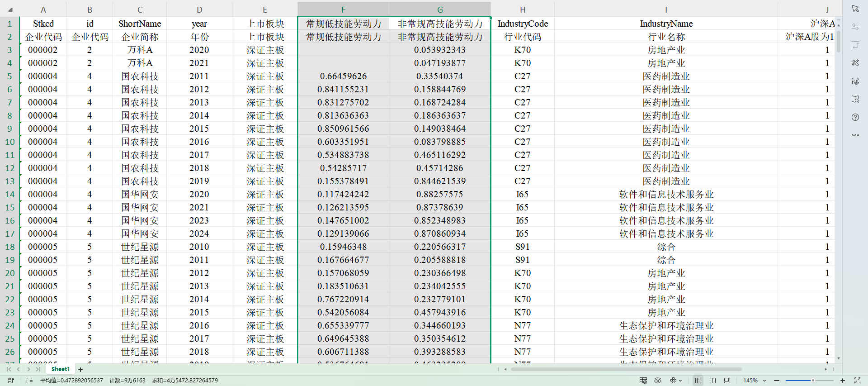
Task: Click the help question mark icon
Action: click(855, 117)
